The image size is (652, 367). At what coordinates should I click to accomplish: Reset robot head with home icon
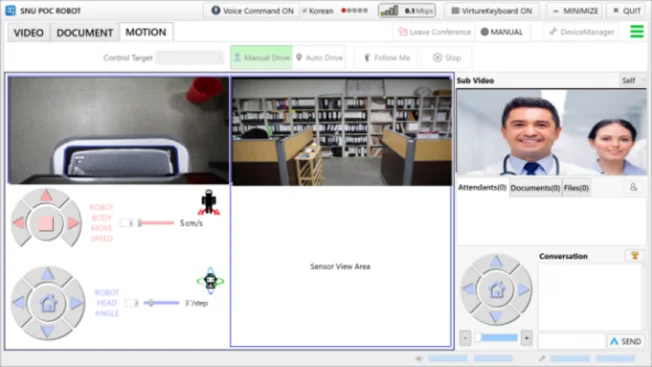pos(48,303)
